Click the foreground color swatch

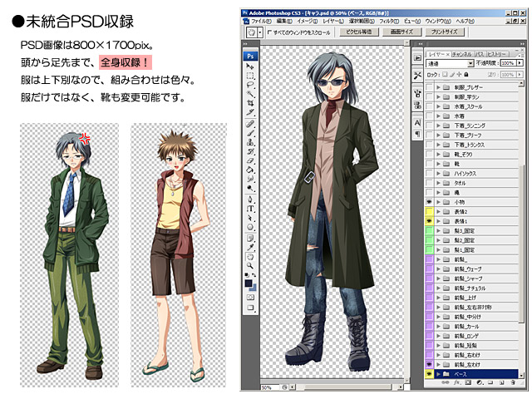click(x=249, y=283)
